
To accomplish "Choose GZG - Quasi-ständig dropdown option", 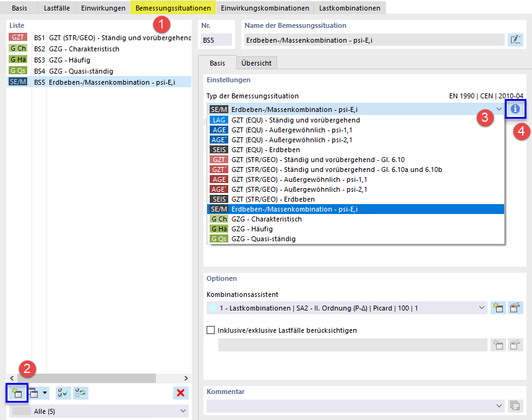I will [x=356, y=239].
